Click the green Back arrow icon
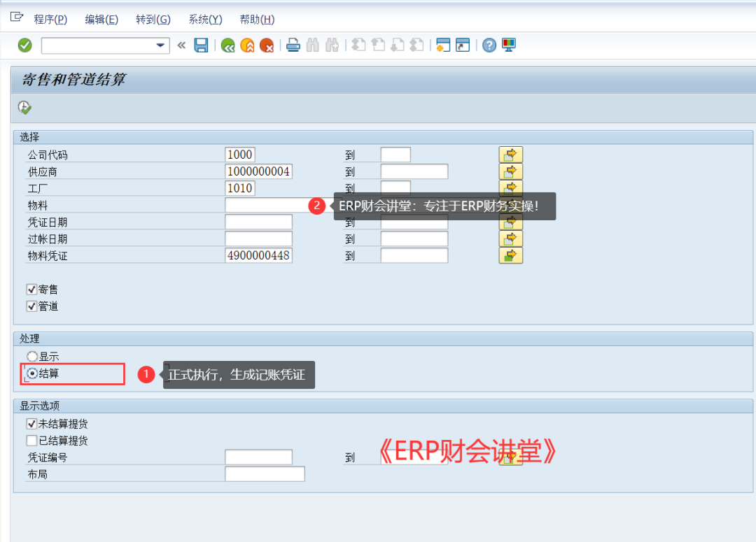756x542 pixels. coord(227,45)
